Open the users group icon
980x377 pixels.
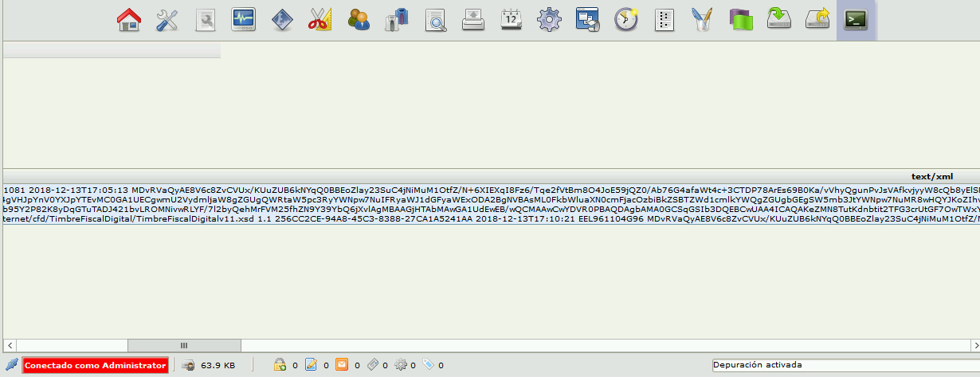pos(359,20)
